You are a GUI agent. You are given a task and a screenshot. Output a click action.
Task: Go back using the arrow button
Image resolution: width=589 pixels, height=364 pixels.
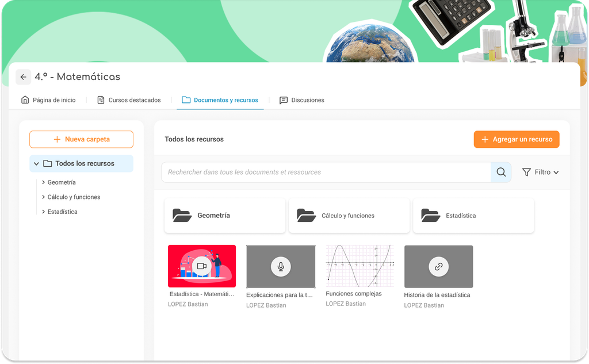click(23, 77)
